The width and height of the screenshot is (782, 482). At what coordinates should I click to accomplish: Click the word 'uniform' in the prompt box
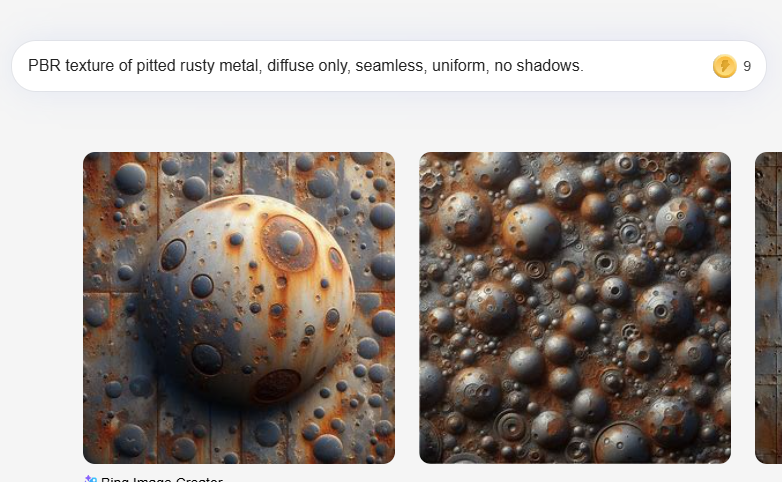(460, 65)
